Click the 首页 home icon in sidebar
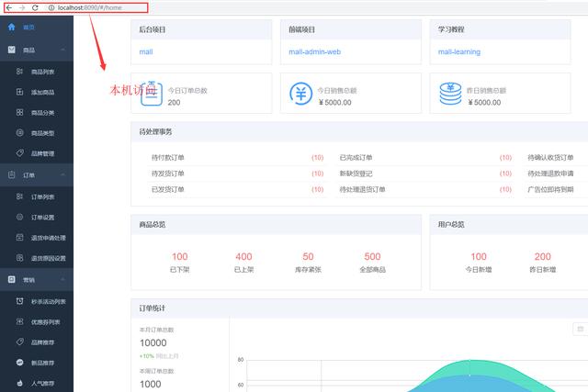This screenshot has height=392, width=588. pyautogui.click(x=12, y=27)
